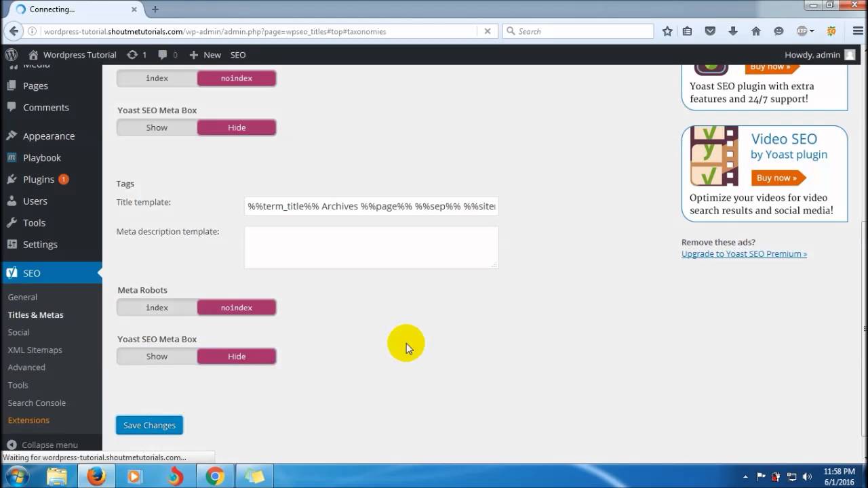Open the Adblock Plus dropdown arrow
868x488 pixels.
coord(812,31)
